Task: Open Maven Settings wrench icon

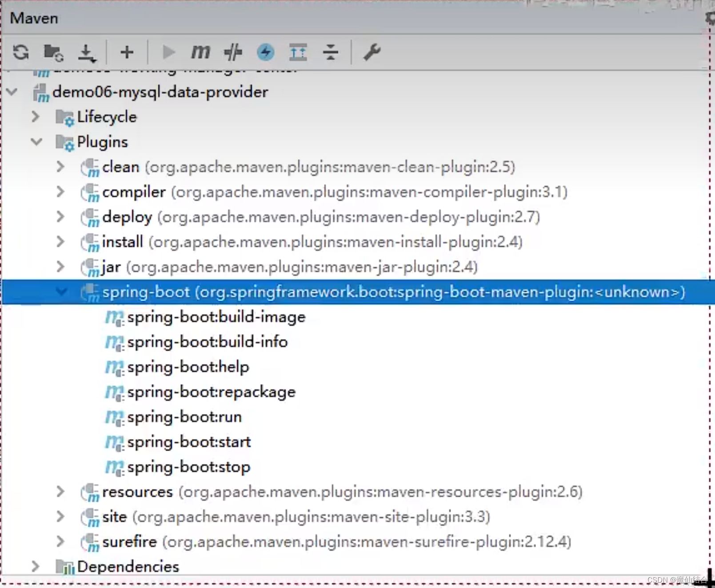Action: (372, 52)
